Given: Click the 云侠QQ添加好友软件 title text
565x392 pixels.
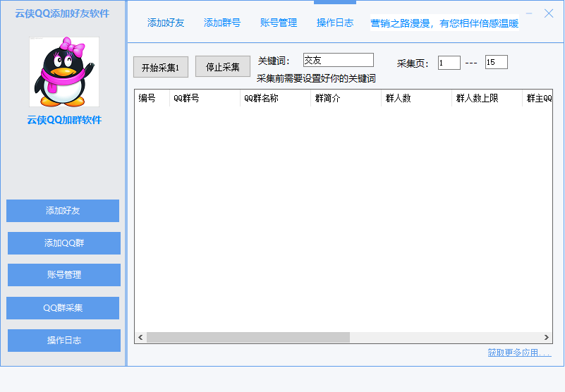Looking at the screenshot, I should pyautogui.click(x=62, y=13).
